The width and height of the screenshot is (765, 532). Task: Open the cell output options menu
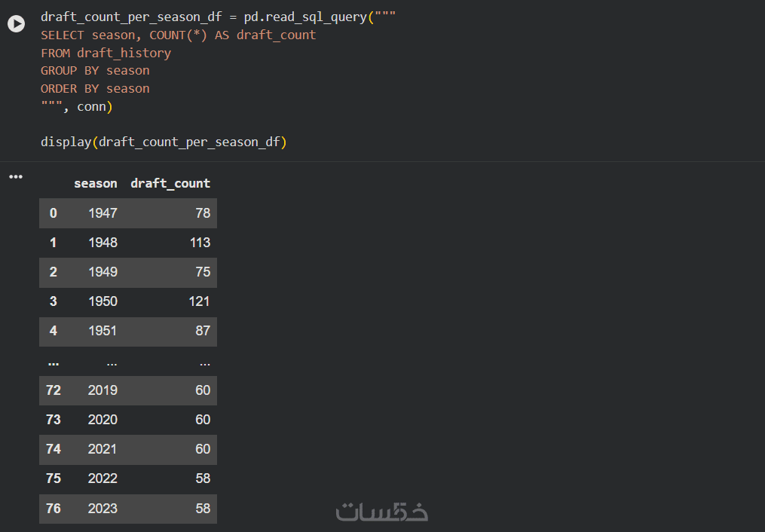click(x=16, y=177)
